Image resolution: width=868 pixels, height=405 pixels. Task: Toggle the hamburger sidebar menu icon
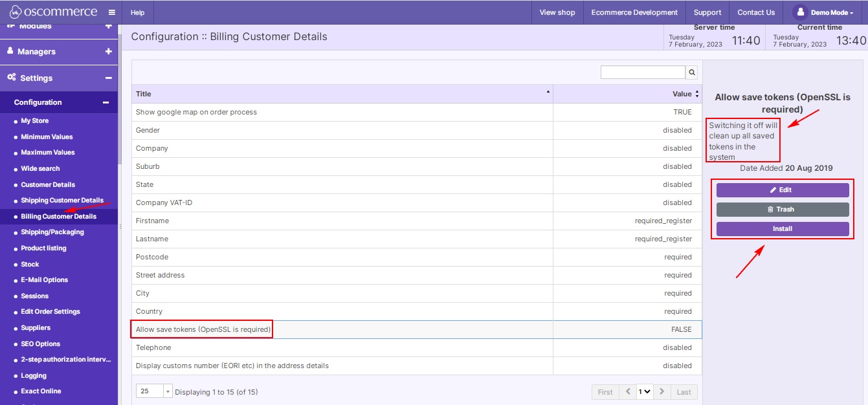coord(112,12)
